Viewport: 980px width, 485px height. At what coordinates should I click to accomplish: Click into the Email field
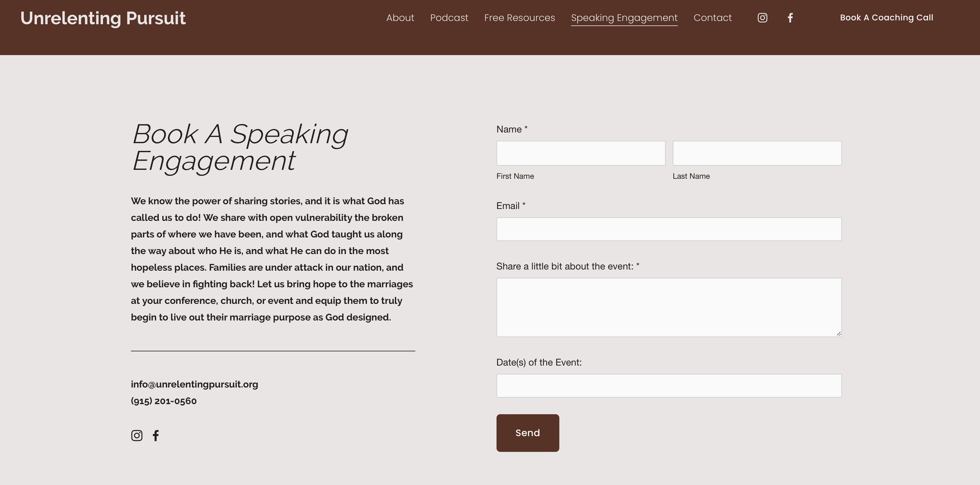(669, 229)
